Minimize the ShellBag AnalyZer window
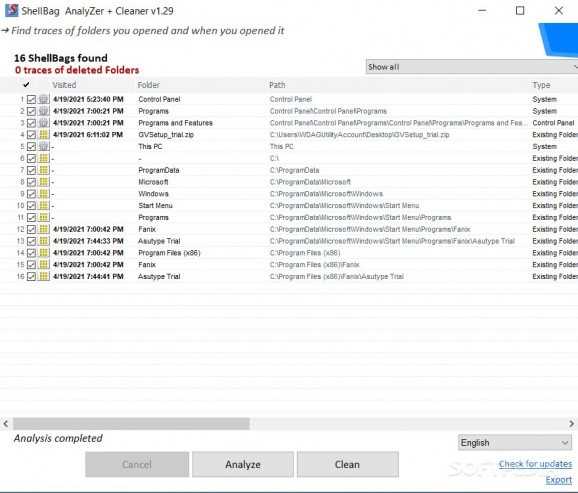 click(482, 11)
